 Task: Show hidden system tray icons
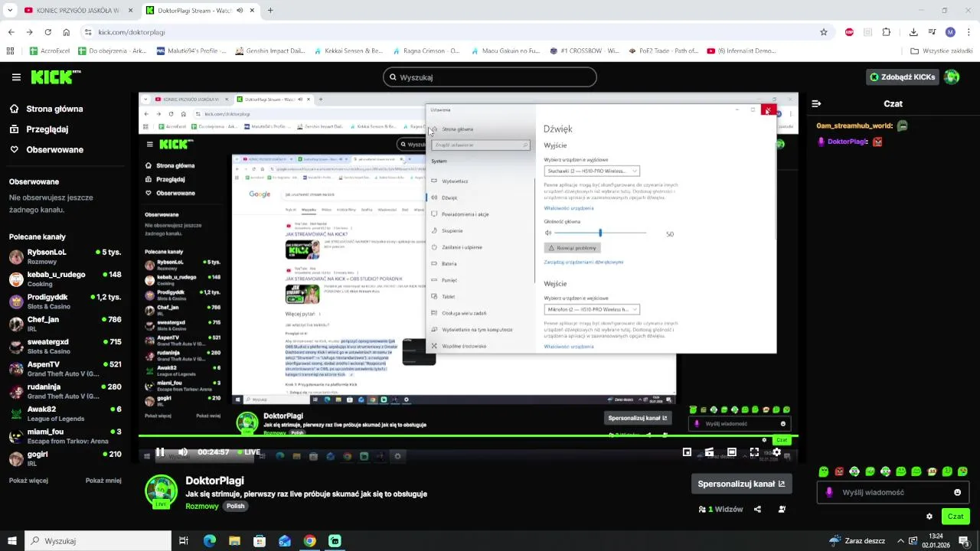[900, 541]
